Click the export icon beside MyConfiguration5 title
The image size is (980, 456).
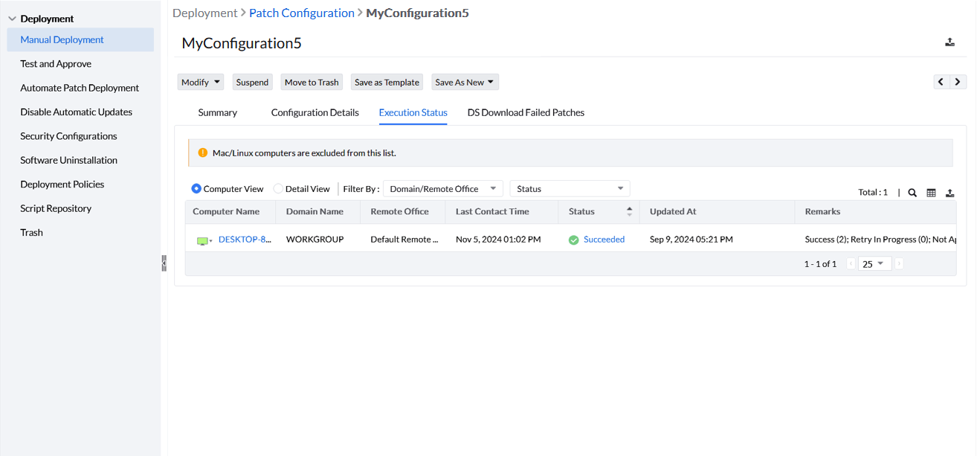pos(950,42)
